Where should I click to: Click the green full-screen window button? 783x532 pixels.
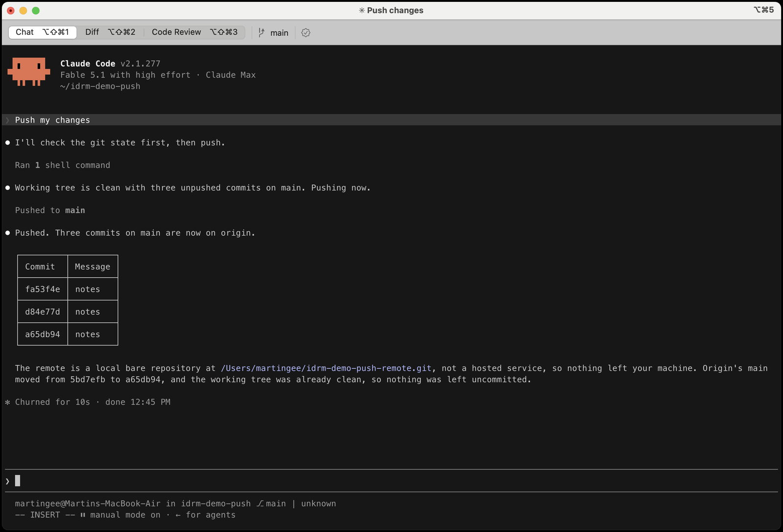[36, 10]
